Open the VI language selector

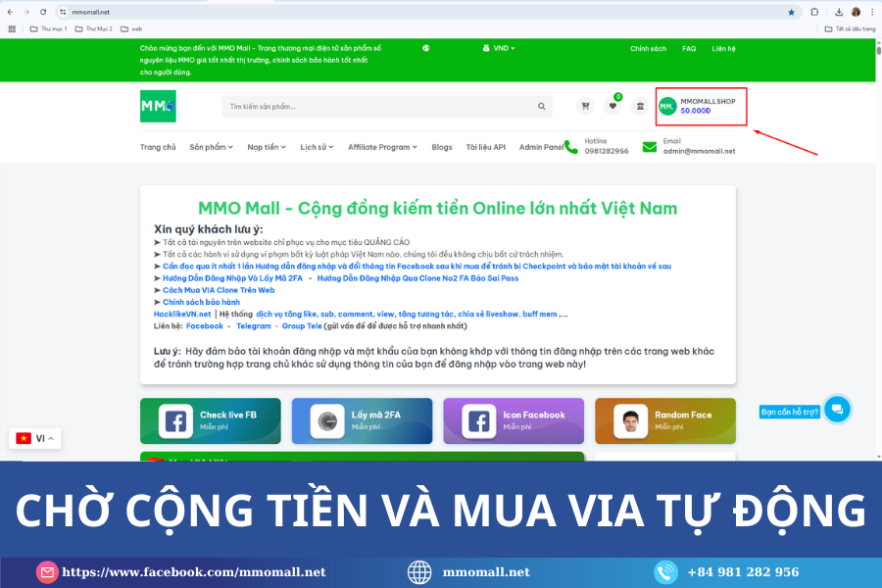[x=35, y=438]
